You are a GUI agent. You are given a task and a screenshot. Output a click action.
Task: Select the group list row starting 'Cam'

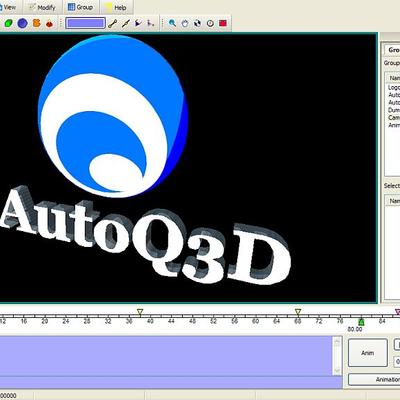[394, 118]
